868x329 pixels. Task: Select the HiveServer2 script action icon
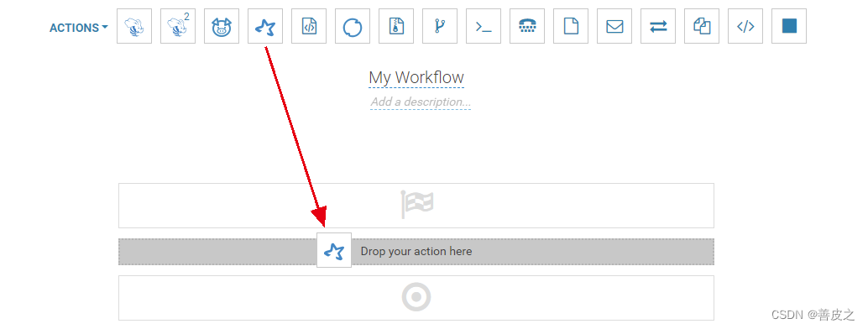(x=178, y=26)
